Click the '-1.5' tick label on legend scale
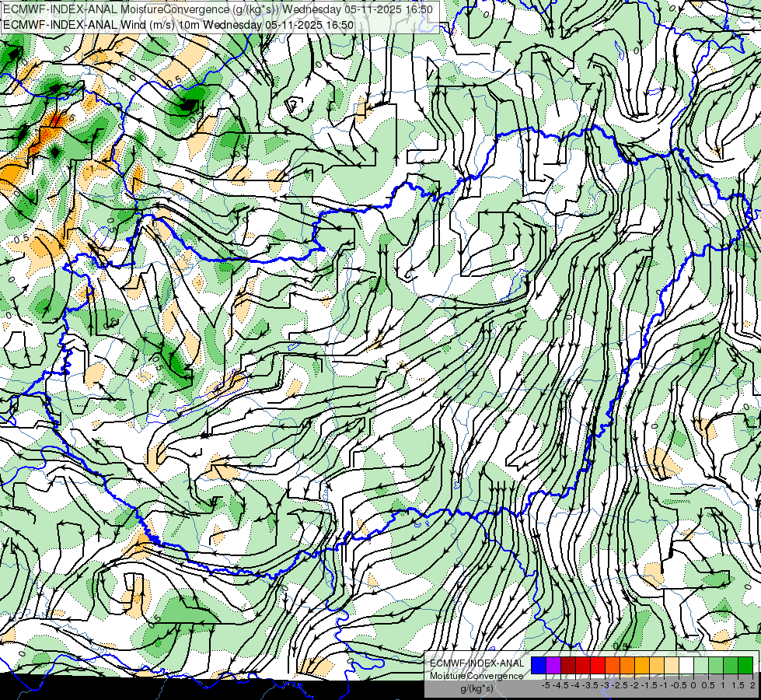This screenshot has height=700, width=761. [x=649, y=685]
